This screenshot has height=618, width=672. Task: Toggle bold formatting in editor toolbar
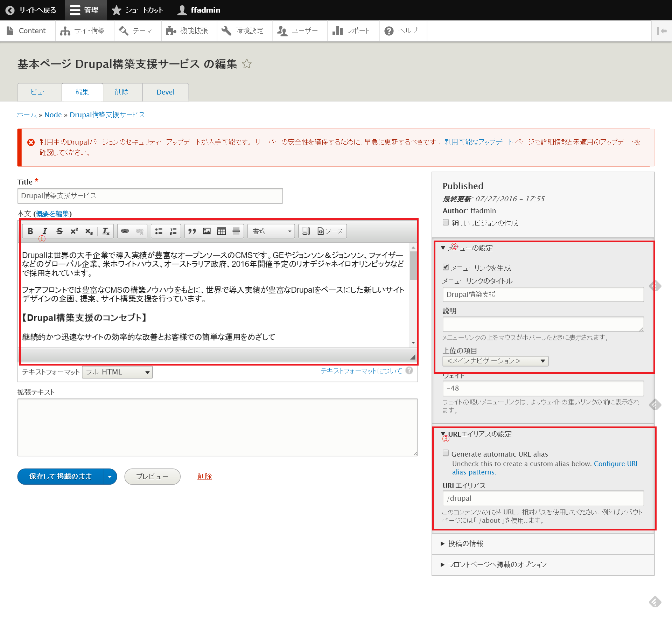30,231
